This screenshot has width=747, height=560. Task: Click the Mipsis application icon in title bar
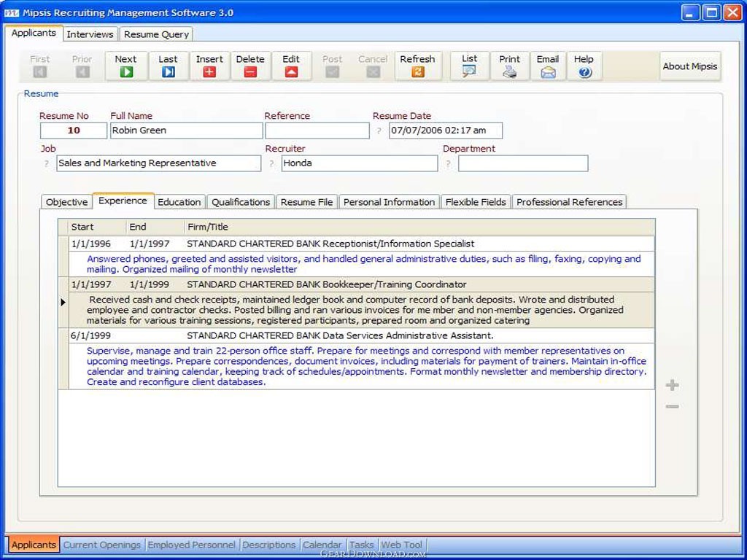click(x=11, y=13)
